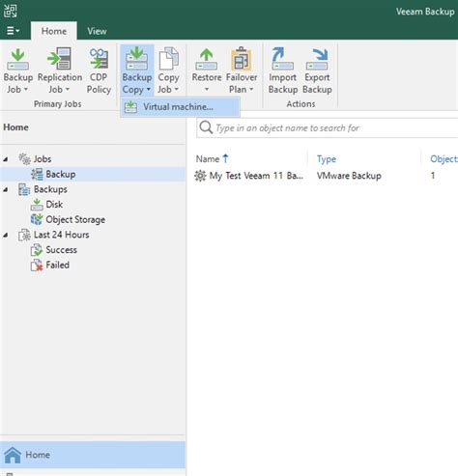The image size is (458, 476).
Task: Click the Backup Job ribbon icon
Action: tap(17, 59)
